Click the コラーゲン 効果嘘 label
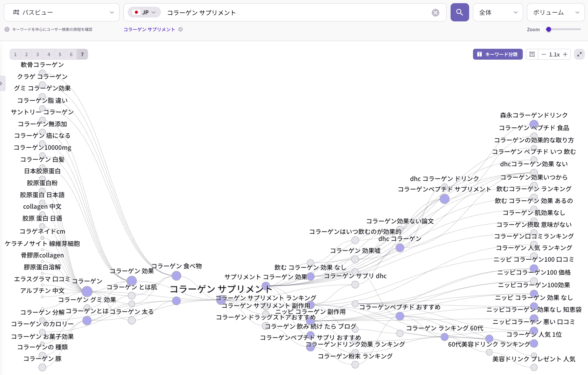 click(x=355, y=250)
